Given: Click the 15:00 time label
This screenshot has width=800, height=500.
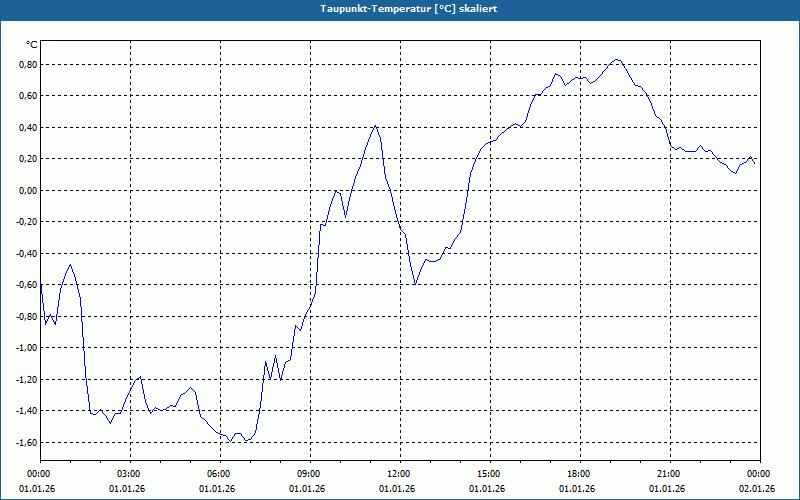Looking at the screenshot, I should (489, 474).
